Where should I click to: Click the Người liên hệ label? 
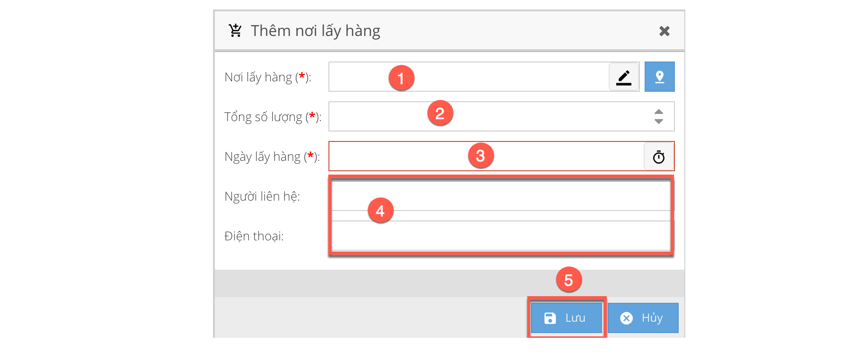[x=262, y=196]
